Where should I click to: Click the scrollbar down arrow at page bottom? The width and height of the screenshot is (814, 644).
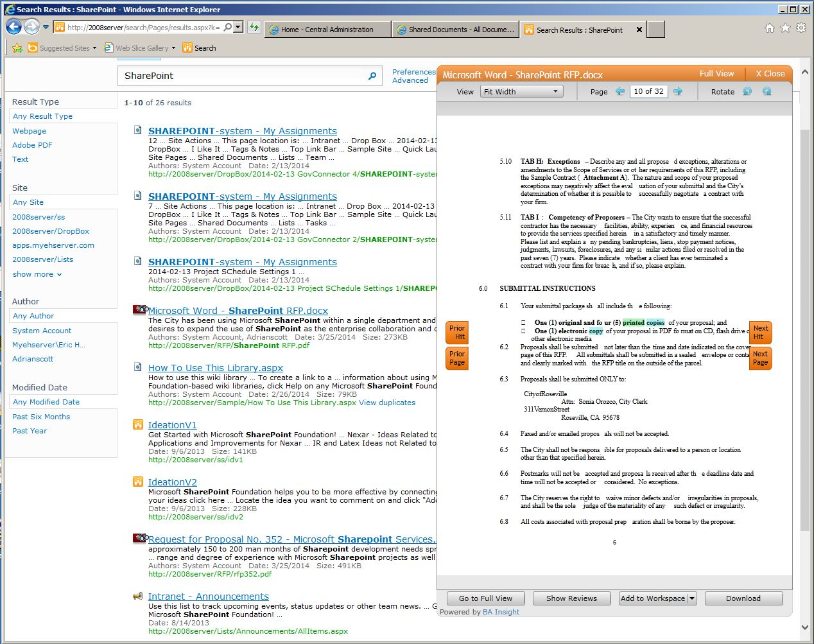tap(806, 627)
